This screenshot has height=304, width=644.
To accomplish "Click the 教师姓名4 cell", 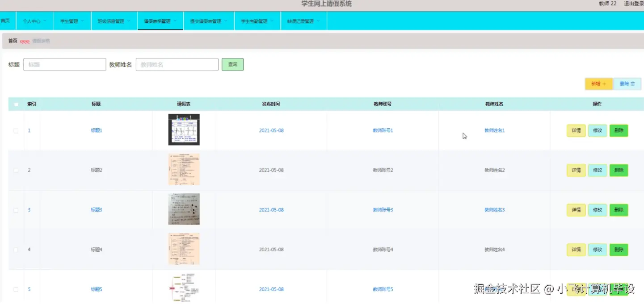I will click(x=495, y=250).
